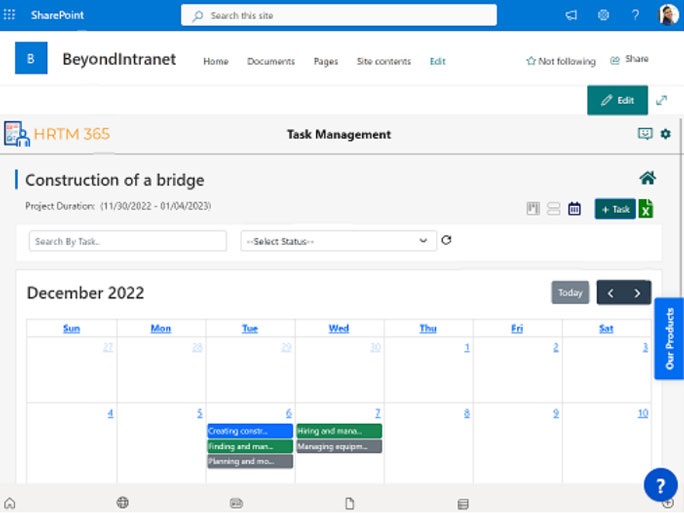The height and width of the screenshot is (513, 684).
Task: Open the Select Status dropdown
Action: pyautogui.click(x=338, y=241)
